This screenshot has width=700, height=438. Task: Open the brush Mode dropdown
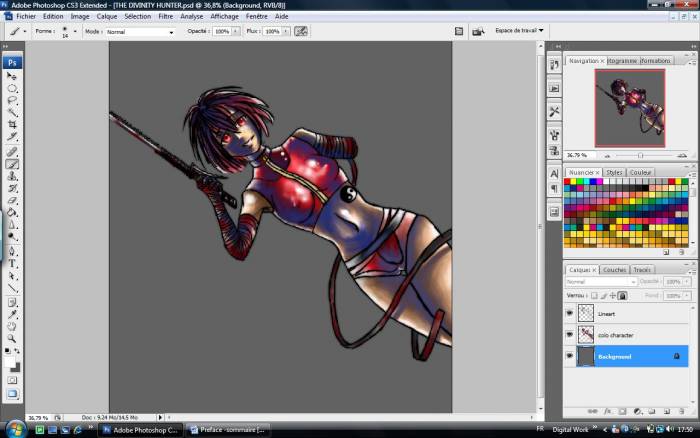(140, 32)
